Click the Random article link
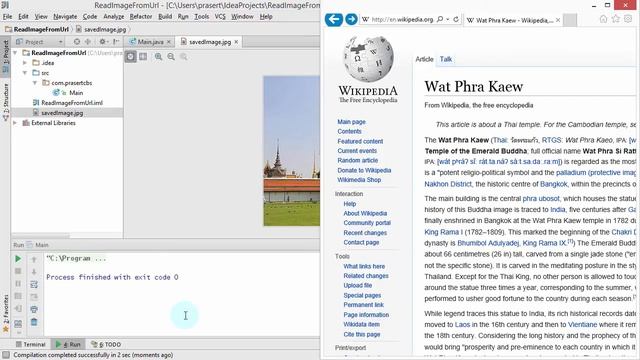This screenshot has height=360, width=640. coord(358,160)
